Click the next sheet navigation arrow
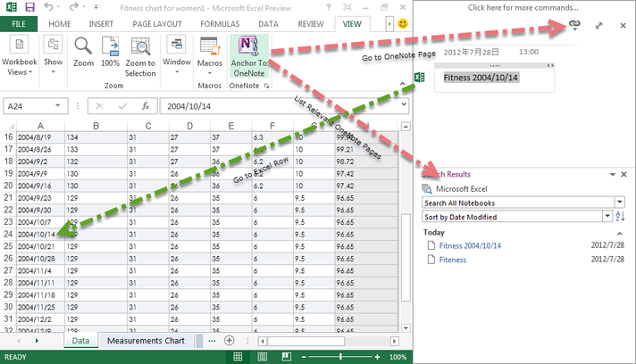The width and height of the screenshot is (636, 364). pyautogui.click(x=37, y=341)
